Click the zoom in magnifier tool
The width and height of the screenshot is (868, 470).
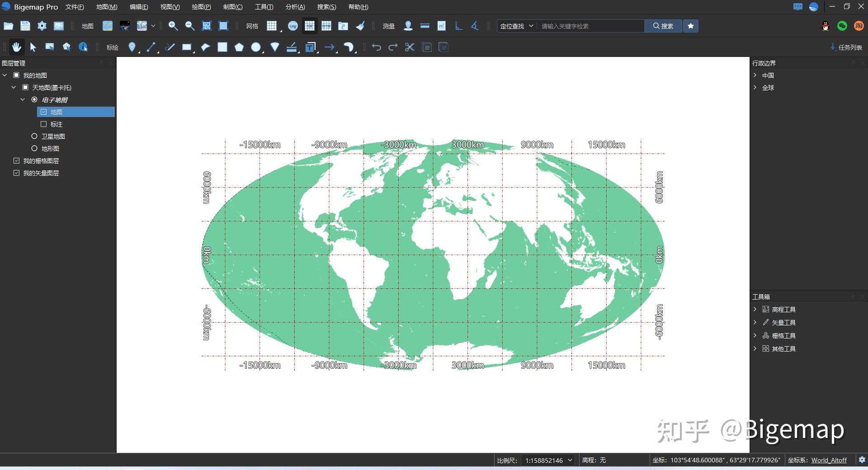173,26
